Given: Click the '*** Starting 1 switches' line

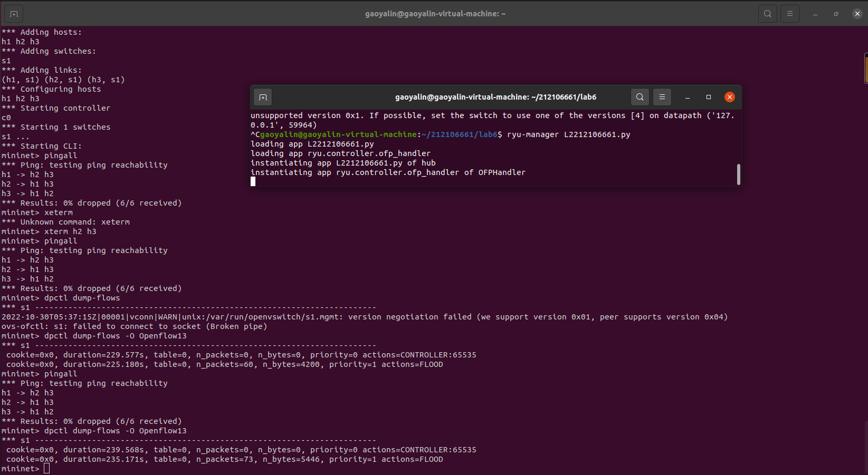Looking at the screenshot, I should pyautogui.click(x=56, y=127).
